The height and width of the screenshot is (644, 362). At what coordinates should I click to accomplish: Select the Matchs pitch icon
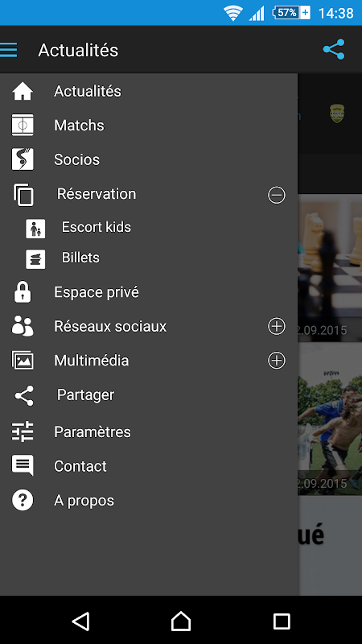23,126
